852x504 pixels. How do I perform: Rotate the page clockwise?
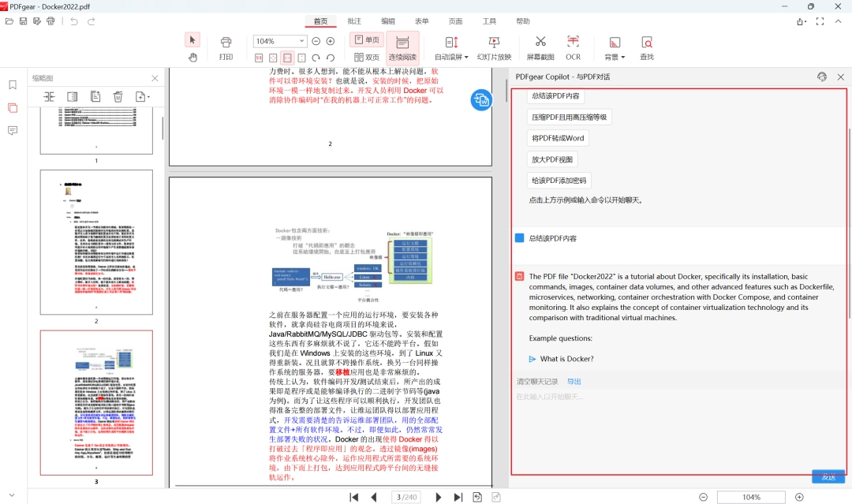[x=316, y=58]
